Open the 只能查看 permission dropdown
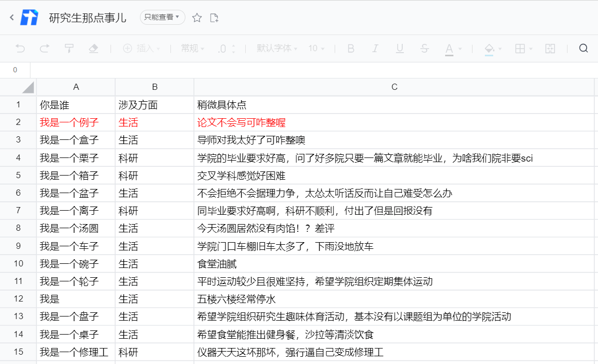The height and width of the screenshot is (364, 598). click(162, 17)
